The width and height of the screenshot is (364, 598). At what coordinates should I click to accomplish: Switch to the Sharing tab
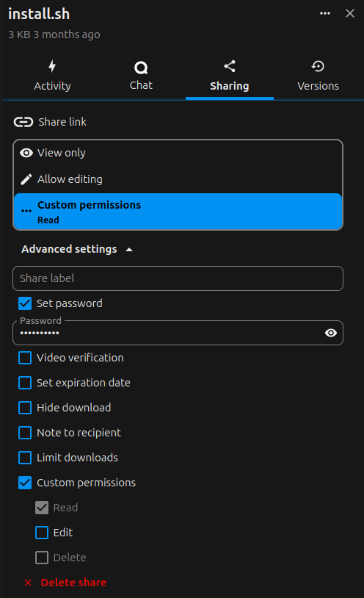[230, 76]
